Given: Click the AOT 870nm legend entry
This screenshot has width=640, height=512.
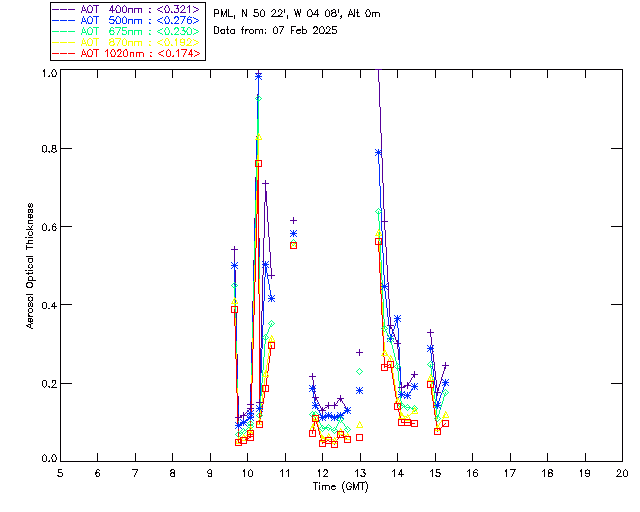Looking at the screenshot, I should point(127,42).
